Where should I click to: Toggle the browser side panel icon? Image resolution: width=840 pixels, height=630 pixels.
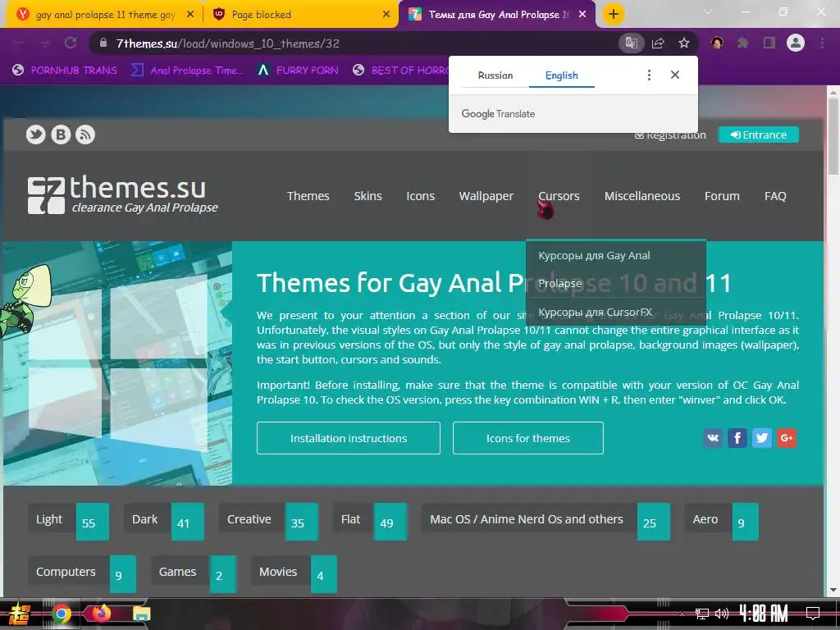[x=769, y=43]
